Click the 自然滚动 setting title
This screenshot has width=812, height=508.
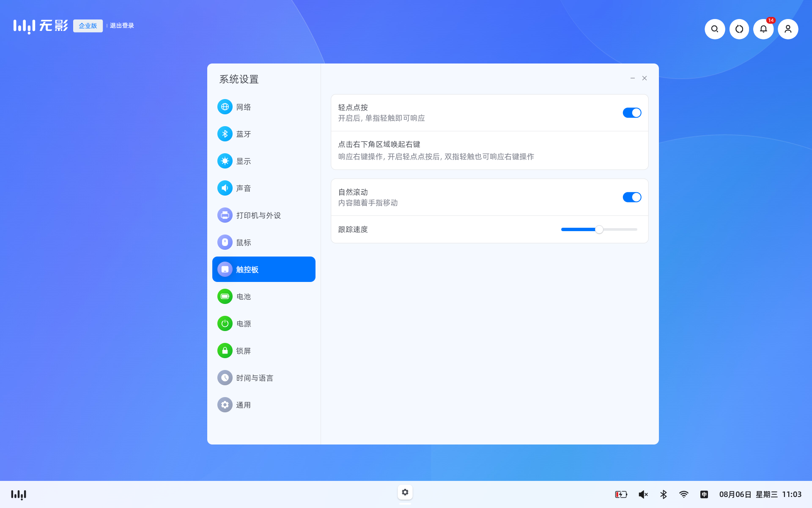[x=353, y=192]
